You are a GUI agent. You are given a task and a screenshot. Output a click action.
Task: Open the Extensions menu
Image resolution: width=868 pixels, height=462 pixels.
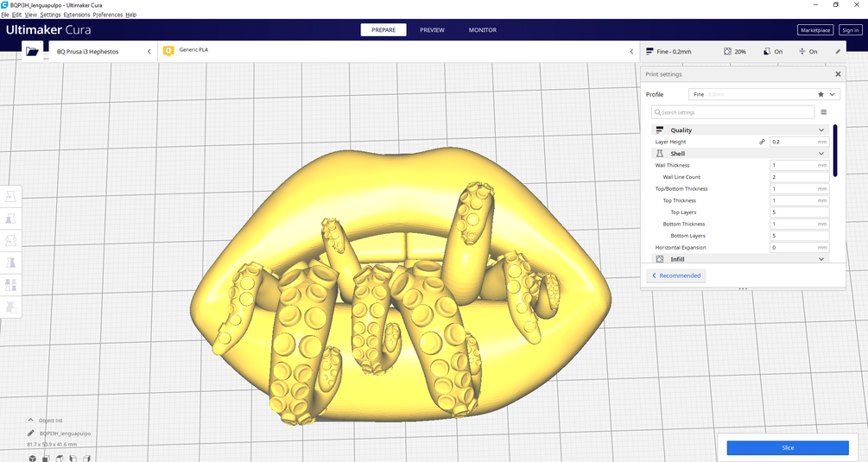77,15
